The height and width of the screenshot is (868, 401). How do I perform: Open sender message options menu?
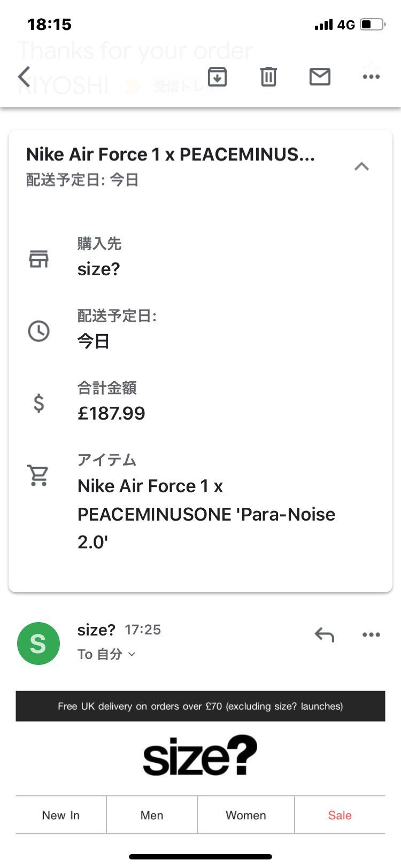click(x=371, y=635)
